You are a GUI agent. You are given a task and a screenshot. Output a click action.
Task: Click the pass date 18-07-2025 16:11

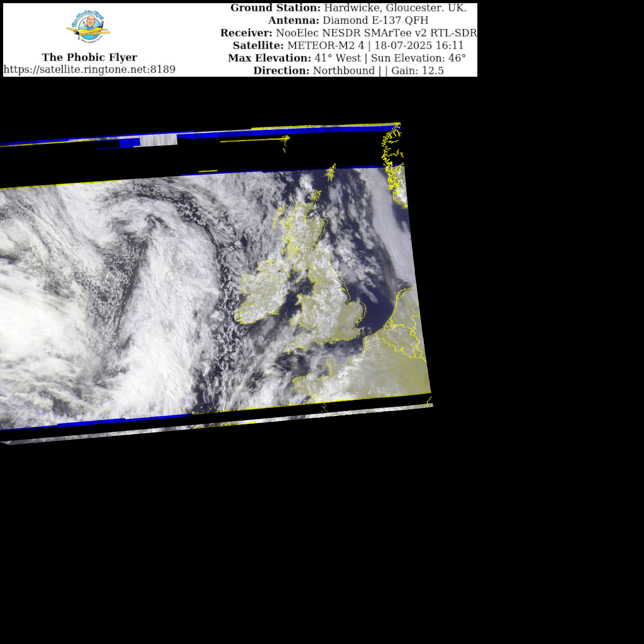(419, 45)
